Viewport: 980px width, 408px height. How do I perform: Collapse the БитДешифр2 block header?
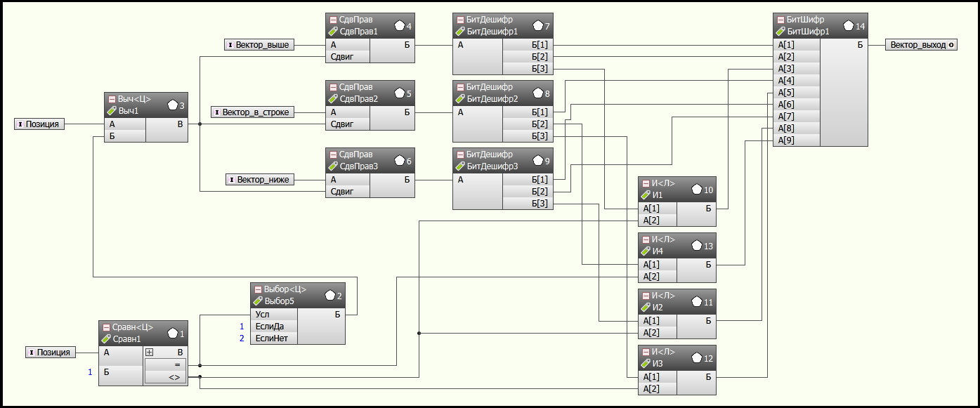tap(459, 87)
